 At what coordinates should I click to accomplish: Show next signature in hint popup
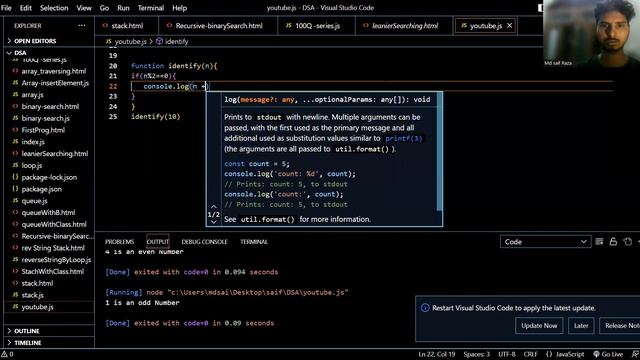pos(213,222)
